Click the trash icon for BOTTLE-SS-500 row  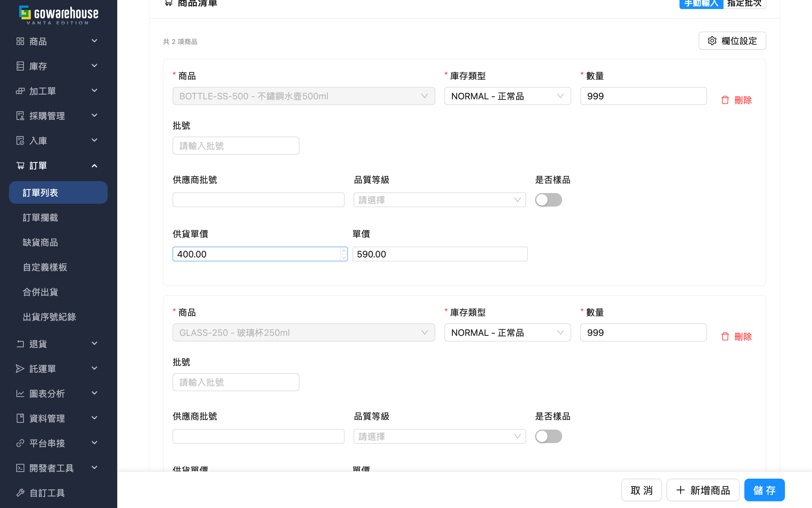tap(725, 100)
